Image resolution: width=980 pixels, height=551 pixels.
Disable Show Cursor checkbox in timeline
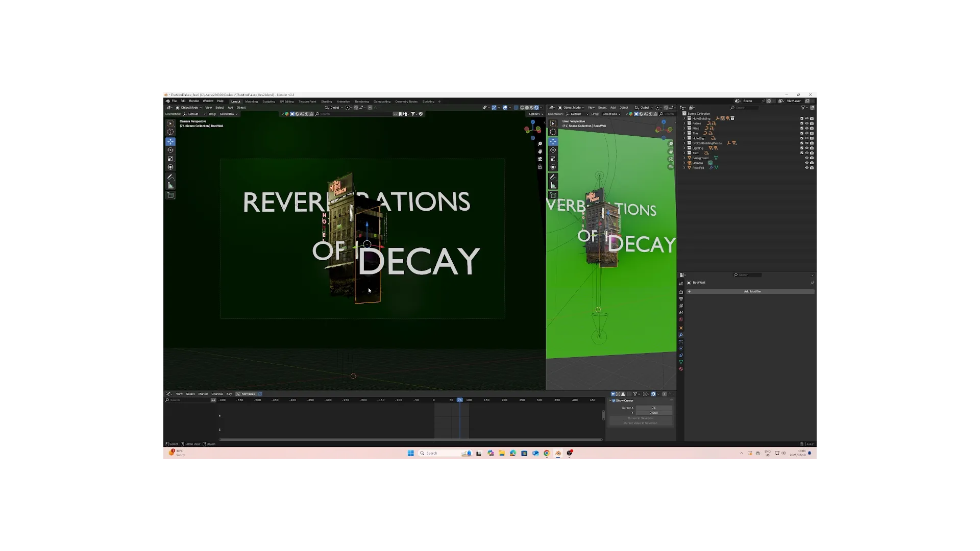[x=614, y=400]
